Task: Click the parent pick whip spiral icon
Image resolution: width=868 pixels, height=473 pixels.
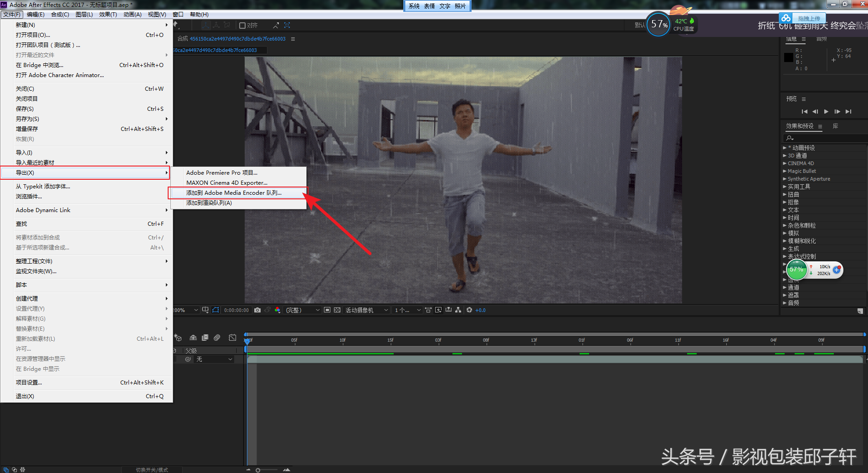Action: (x=188, y=359)
